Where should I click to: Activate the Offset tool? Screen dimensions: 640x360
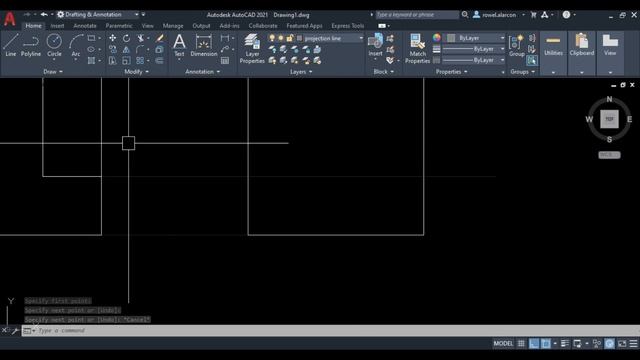(160, 60)
